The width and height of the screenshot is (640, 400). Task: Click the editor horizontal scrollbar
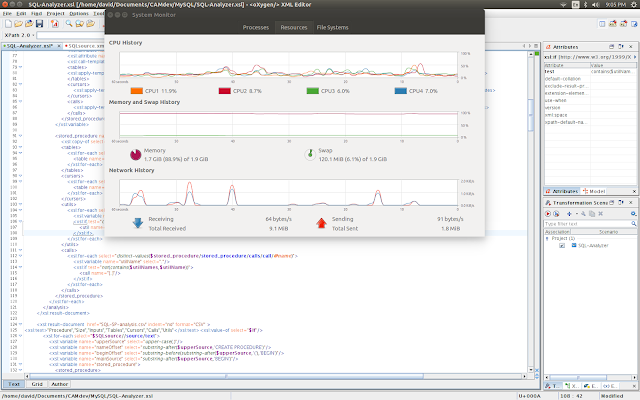276,376
